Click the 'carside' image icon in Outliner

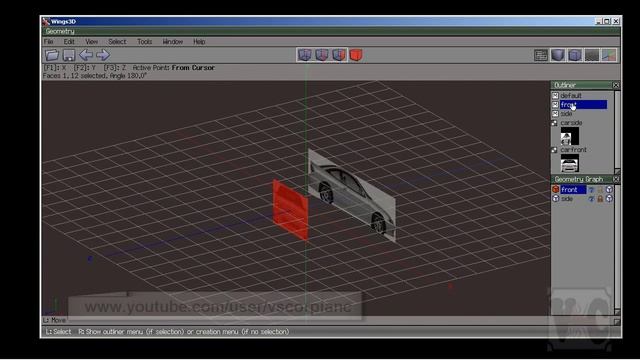tap(555, 123)
